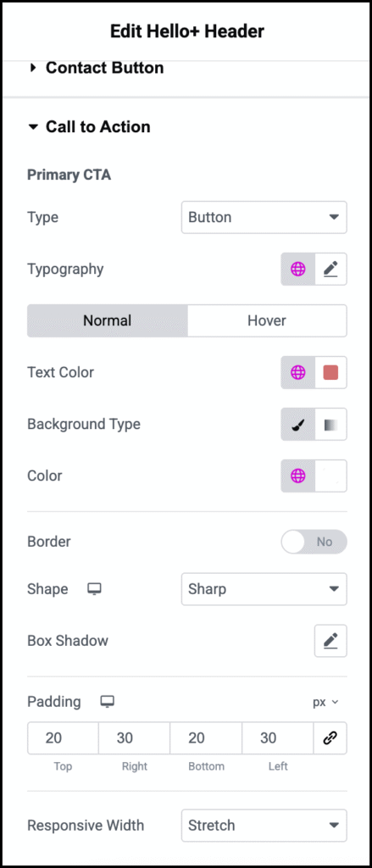This screenshot has height=868, width=372.
Task: Switch to the Normal tab
Action: coord(108,320)
